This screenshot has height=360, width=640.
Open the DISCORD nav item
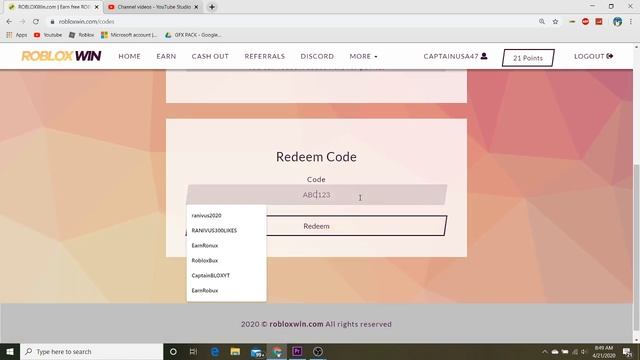[317, 56]
